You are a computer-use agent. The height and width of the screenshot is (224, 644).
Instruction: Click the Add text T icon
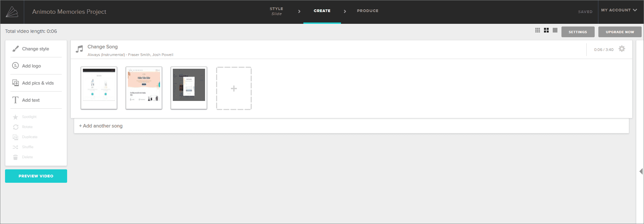[x=15, y=100]
